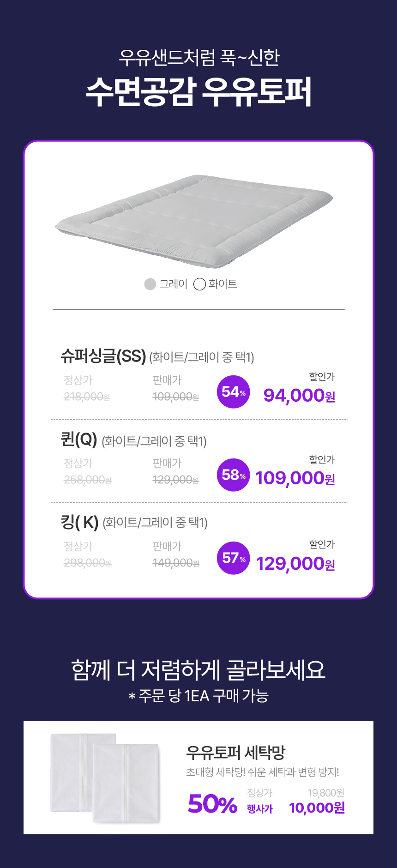Image resolution: width=397 pixels, height=868 pixels.
Task: Click the 109,000원 purple discounted price
Action: click(x=295, y=478)
